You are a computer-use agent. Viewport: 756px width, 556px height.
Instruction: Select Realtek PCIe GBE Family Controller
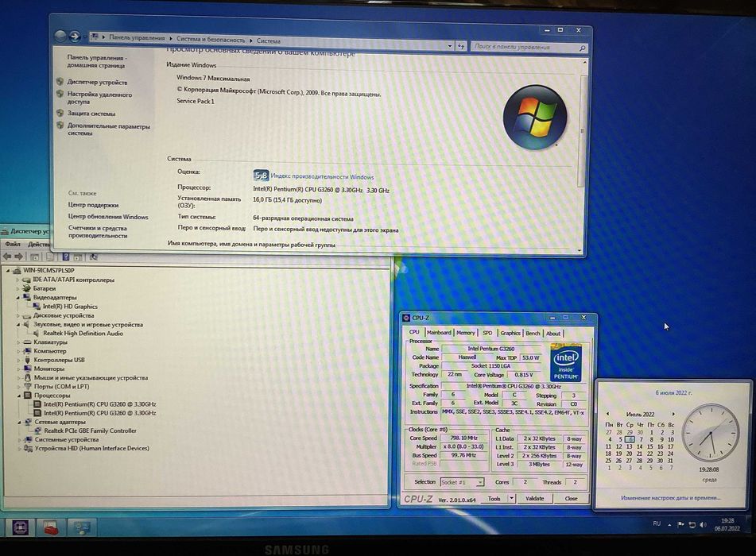[90, 431]
